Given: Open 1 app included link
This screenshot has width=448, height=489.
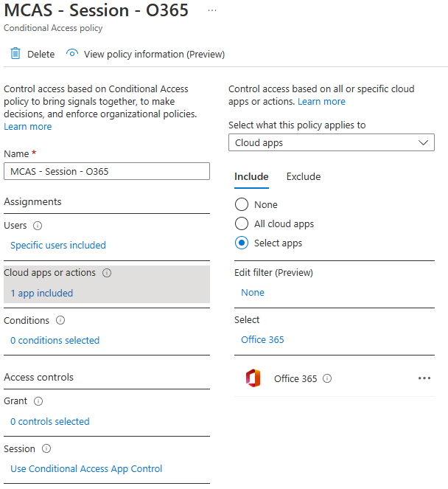Looking at the screenshot, I should click(42, 293).
